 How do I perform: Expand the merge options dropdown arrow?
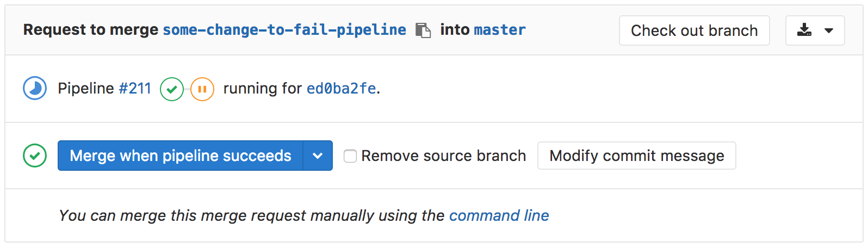(318, 156)
